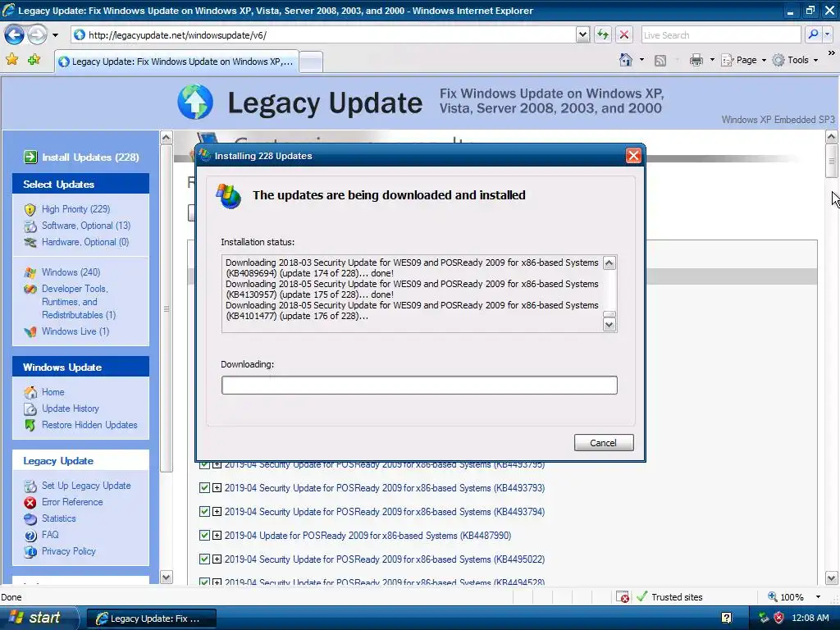Viewport: 840px width, 630px height.
Task: Expand details for KB4493794 update
Action: [x=217, y=512]
